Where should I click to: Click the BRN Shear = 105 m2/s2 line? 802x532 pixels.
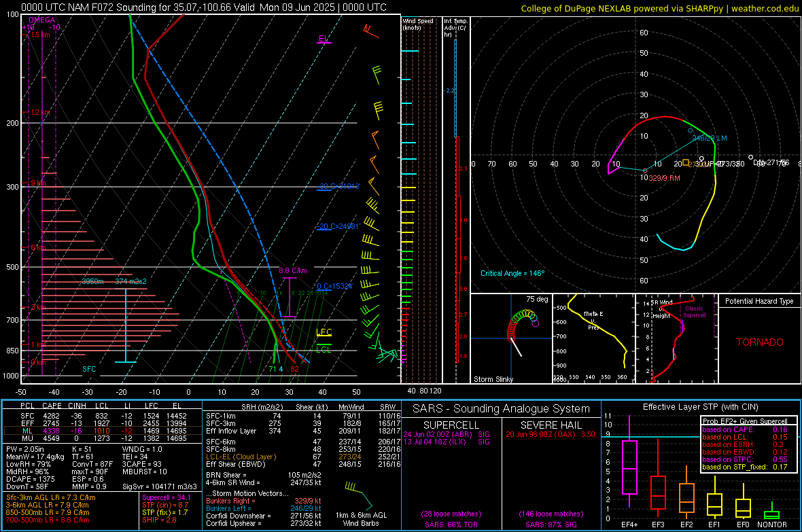pyautogui.click(x=264, y=475)
